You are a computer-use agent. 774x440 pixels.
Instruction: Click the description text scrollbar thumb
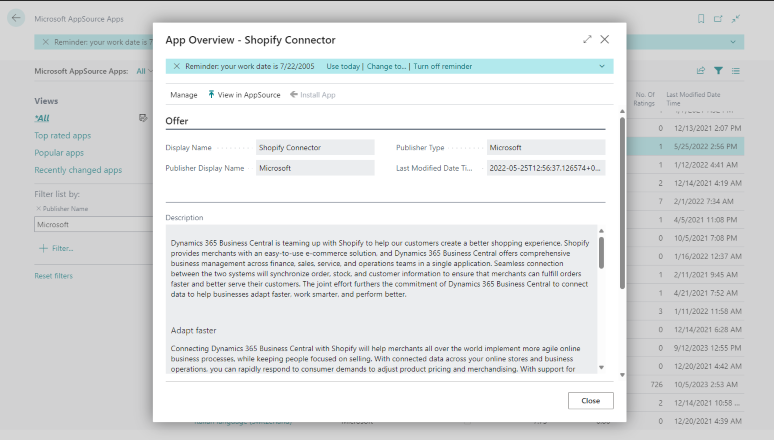pyautogui.click(x=601, y=253)
